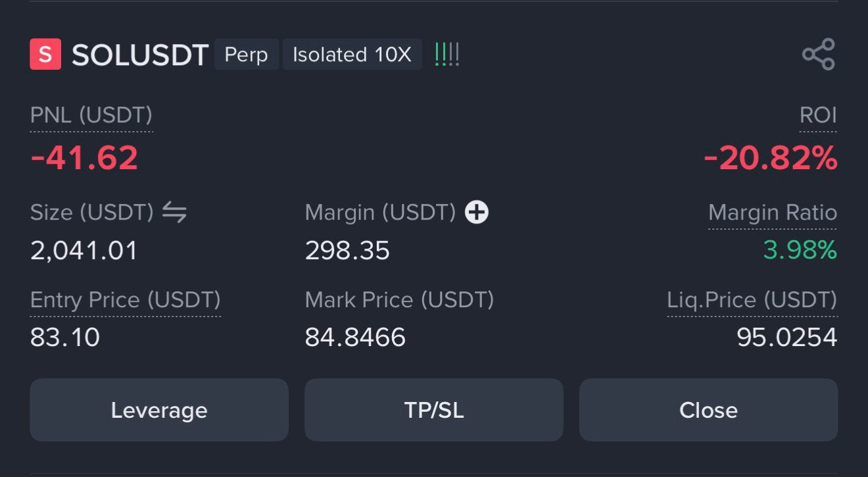Show explanation for PNL (USDT) label
Screen dimensions: 868x477
[91, 116]
